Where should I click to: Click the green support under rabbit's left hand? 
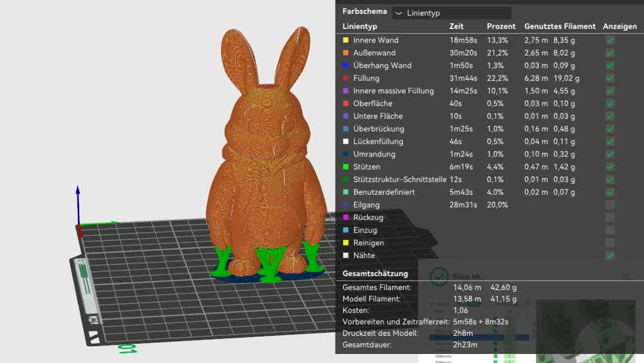[x=313, y=257]
